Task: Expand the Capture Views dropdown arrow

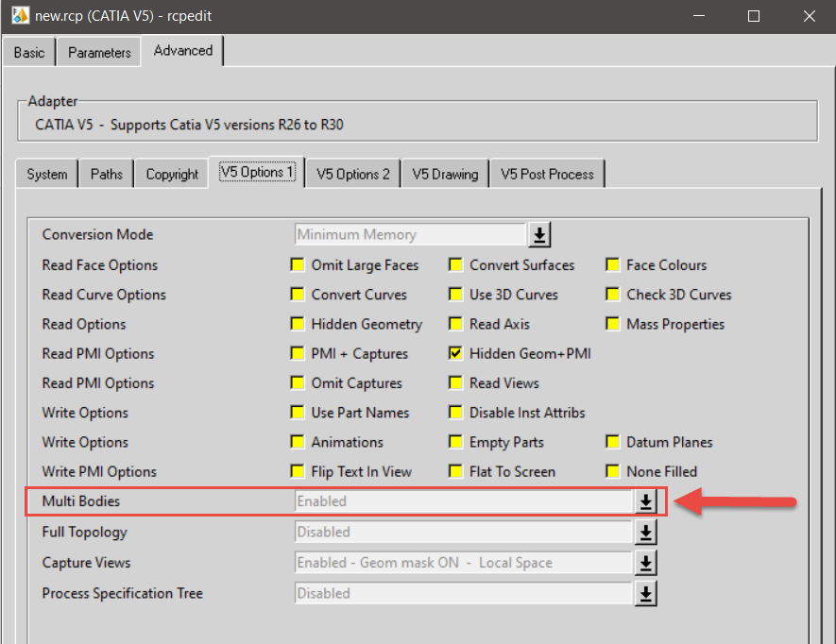Action: [646, 563]
